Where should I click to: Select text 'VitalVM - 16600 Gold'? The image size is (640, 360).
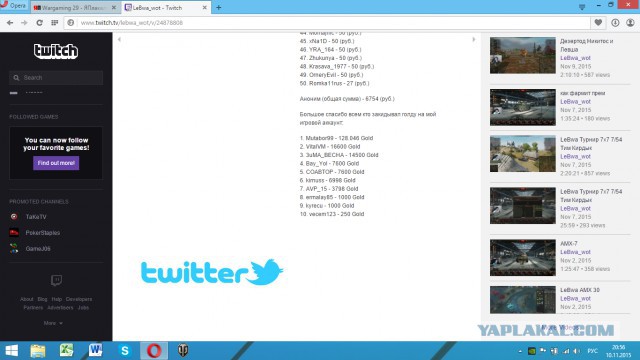pos(333,147)
